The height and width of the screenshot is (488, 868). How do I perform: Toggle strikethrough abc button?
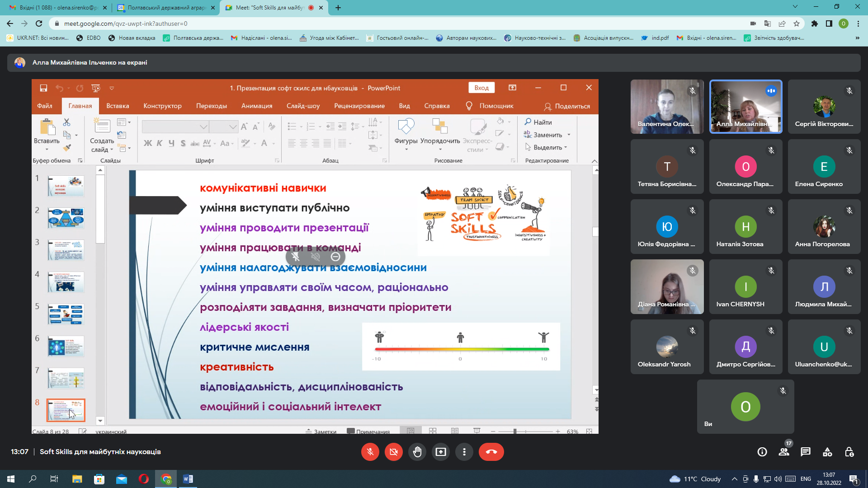coord(195,143)
